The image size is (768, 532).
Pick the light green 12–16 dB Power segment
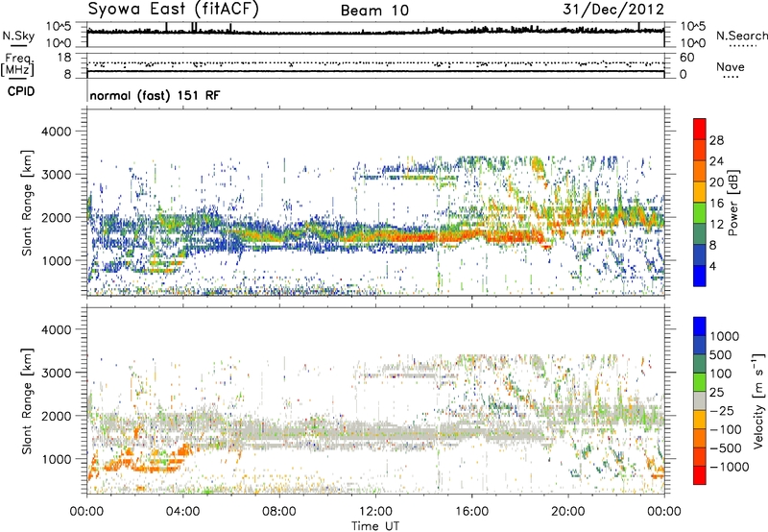pyautogui.click(x=700, y=212)
